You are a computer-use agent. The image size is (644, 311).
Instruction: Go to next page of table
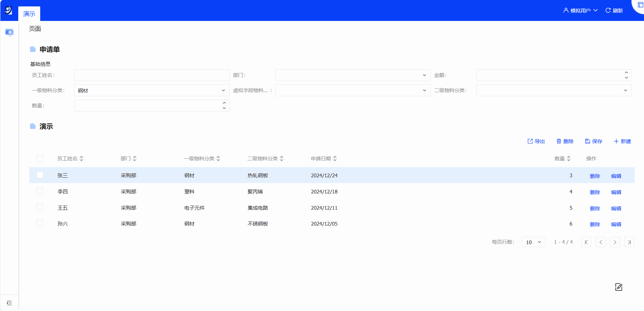615,242
